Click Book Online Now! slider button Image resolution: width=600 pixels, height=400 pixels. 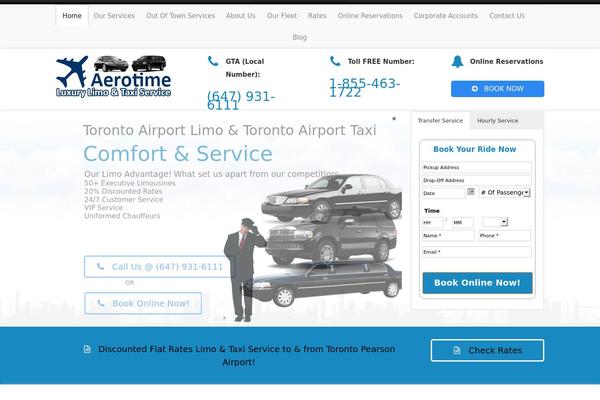click(143, 304)
